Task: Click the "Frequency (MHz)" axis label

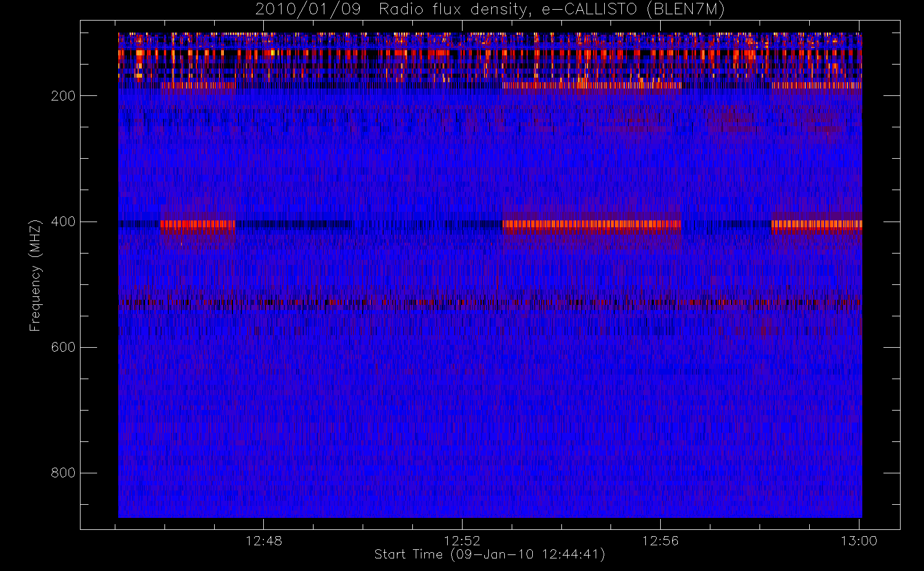Action: [35, 275]
